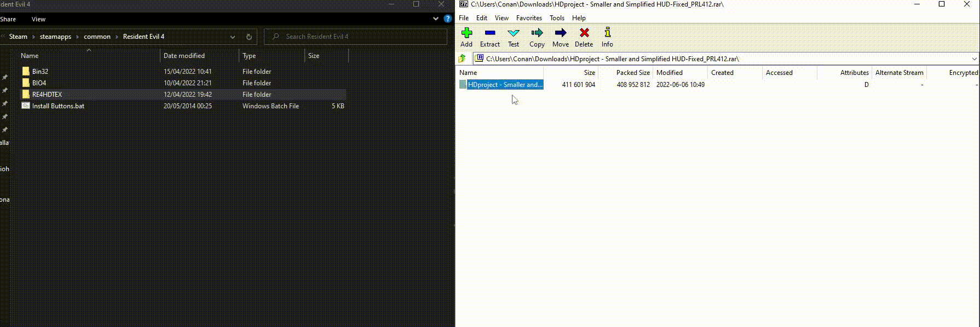
Task: Switch to the View tab in Explorer
Action: tap(38, 19)
